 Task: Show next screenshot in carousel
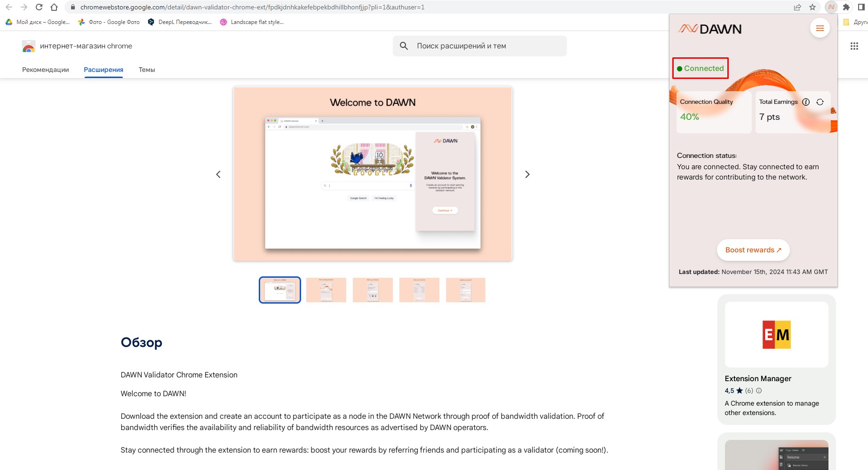click(x=527, y=174)
